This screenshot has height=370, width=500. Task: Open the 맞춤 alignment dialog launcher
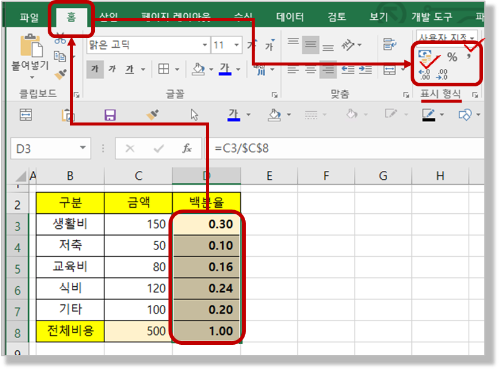[406, 95]
